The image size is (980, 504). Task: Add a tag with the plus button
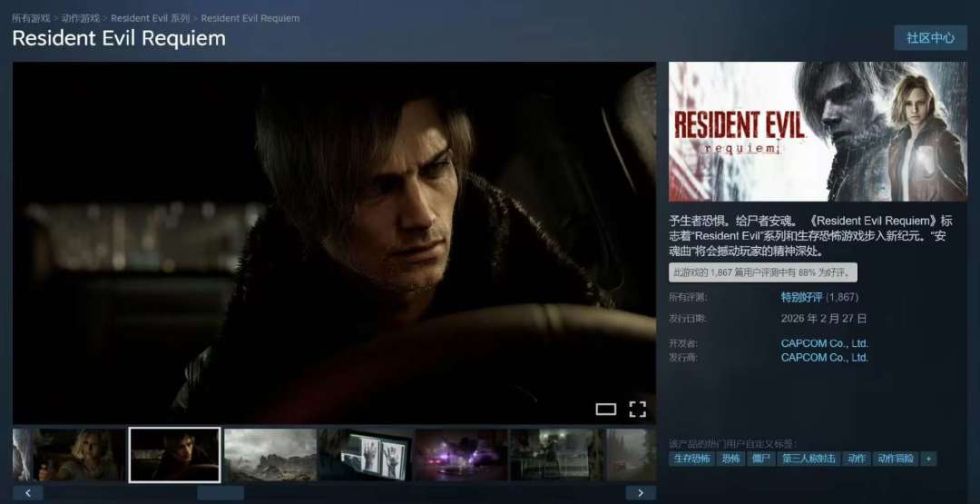pos(928,459)
